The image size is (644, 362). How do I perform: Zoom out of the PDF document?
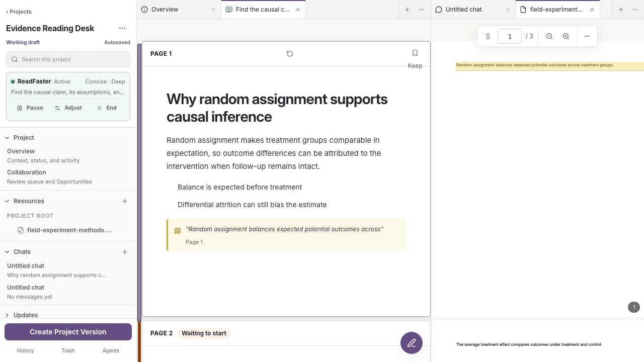(549, 36)
